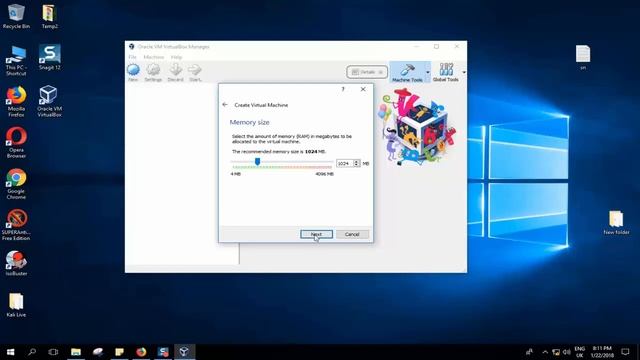The height and width of the screenshot is (360, 640).
Task: Click the VirtualBox taskbar button
Action: point(184,352)
